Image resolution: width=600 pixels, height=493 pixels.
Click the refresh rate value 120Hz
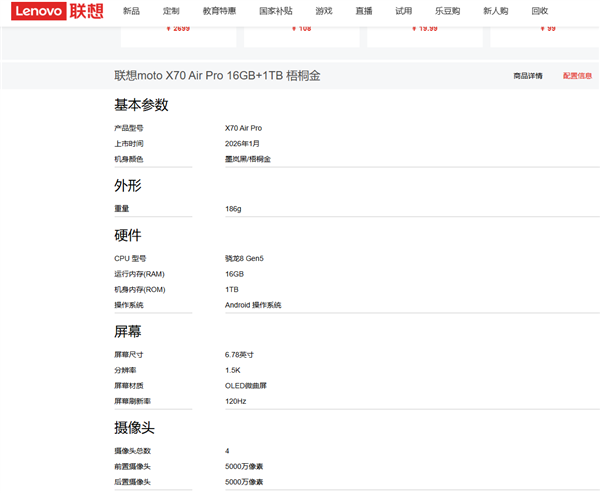(x=235, y=401)
